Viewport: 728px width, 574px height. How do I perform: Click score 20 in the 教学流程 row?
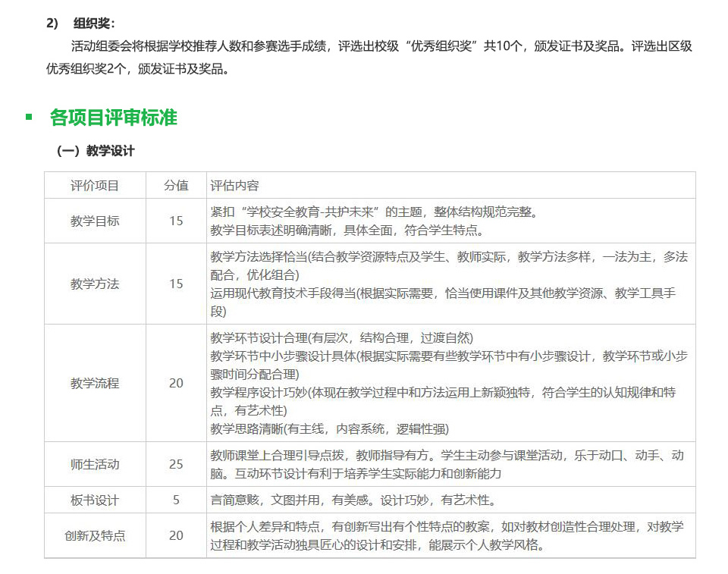[176, 383]
